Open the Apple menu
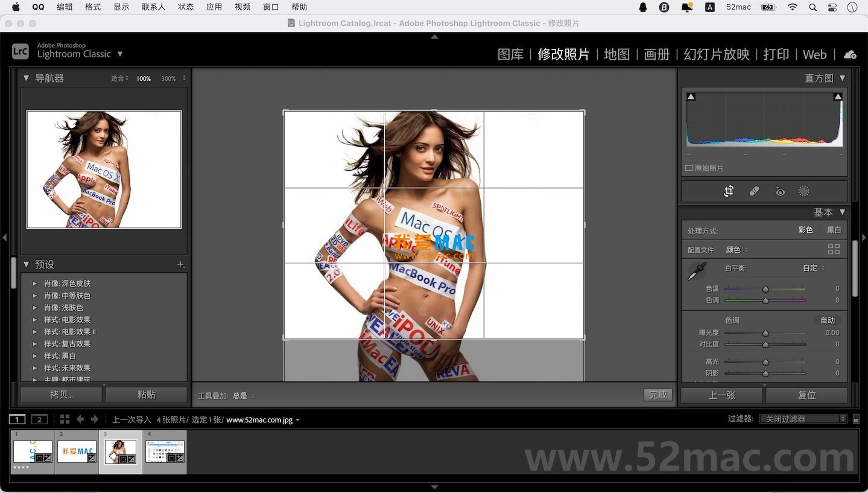This screenshot has height=493, width=868. [16, 7]
